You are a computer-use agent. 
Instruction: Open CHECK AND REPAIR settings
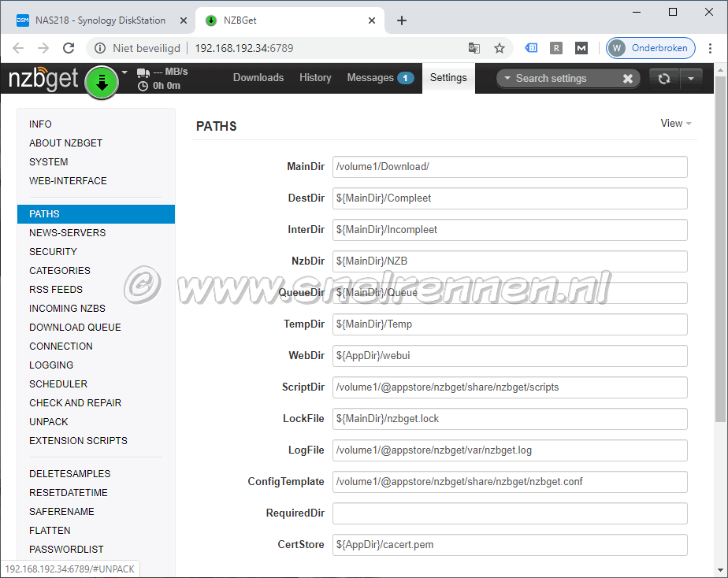[x=75, y=403]
